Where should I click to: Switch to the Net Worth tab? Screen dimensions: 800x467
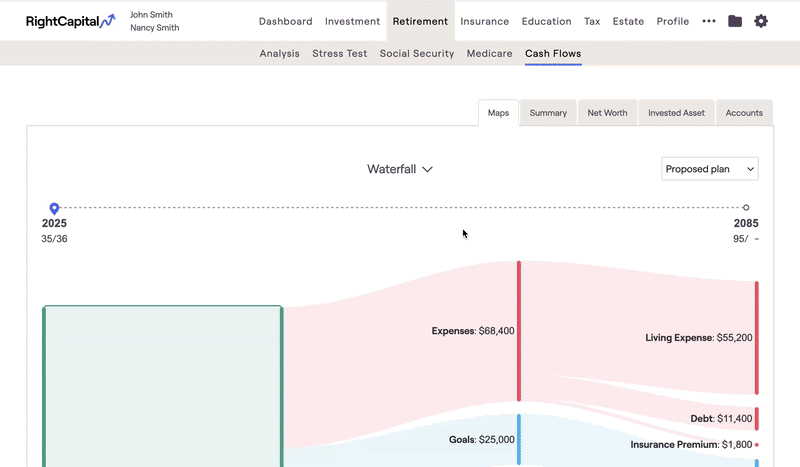(607, 113)
